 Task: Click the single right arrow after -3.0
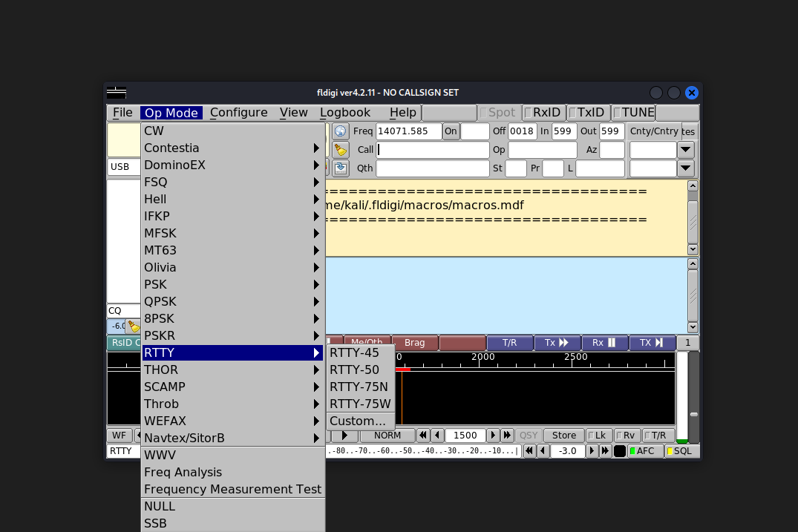pyautogui.click(x=592, y=450)
